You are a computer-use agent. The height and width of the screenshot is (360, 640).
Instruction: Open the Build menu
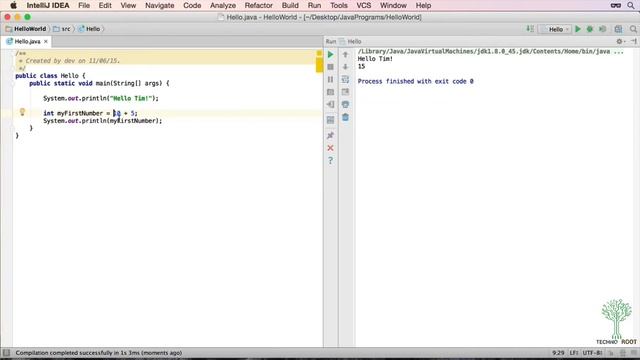coord(290,5)
